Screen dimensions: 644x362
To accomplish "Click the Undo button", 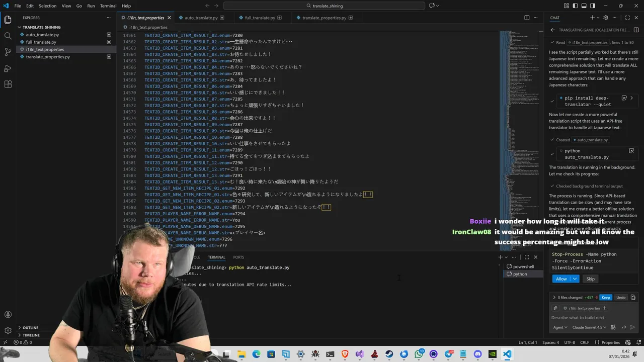I will pos(621,297).
